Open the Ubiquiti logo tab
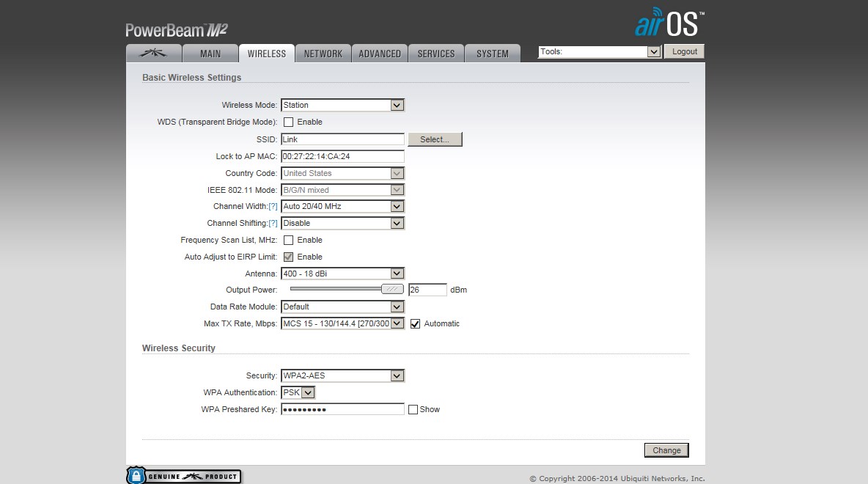This screenshot has height=484, width=868. (x=154, y=53)
